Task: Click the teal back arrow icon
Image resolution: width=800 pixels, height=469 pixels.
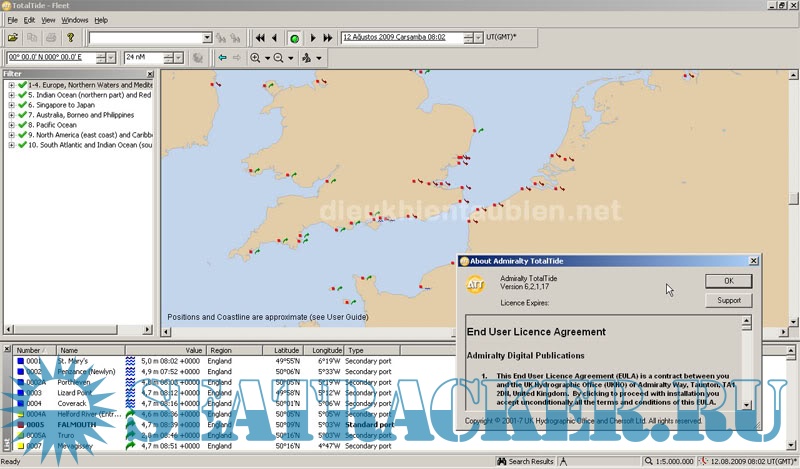Action: tap(222, 58)
